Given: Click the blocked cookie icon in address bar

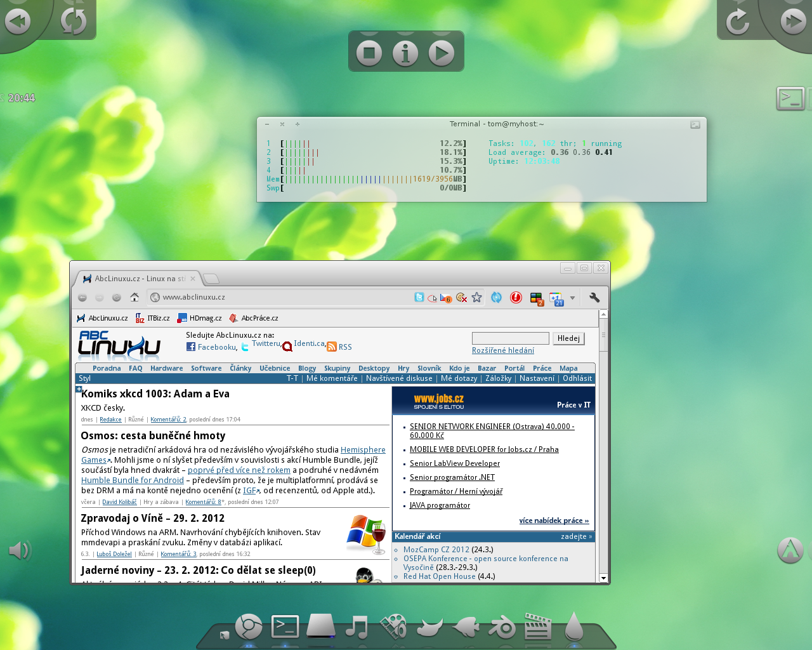Looking at the screenshot, I should [461, 297].
